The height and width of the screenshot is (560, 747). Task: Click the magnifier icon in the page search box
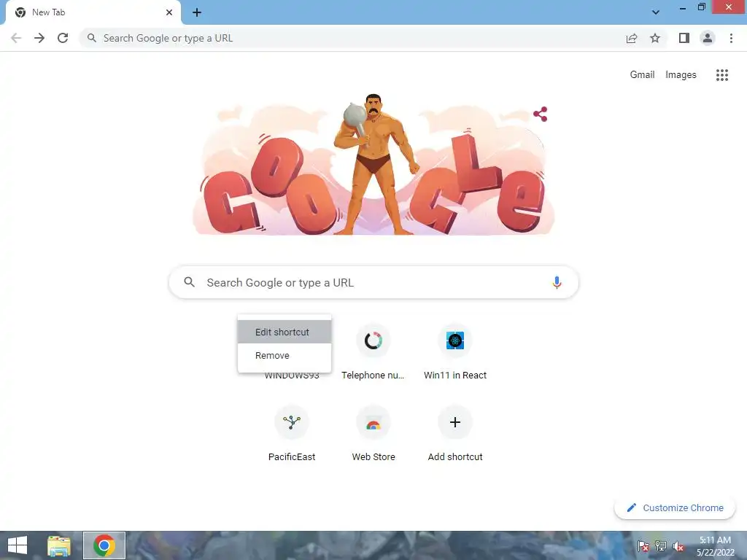[x=189, y=282]
